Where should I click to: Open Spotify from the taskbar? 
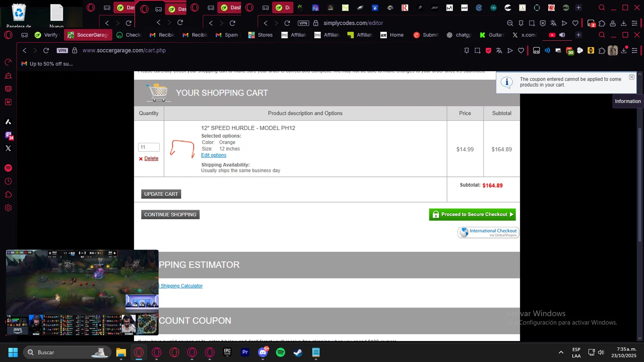[280, 352]
